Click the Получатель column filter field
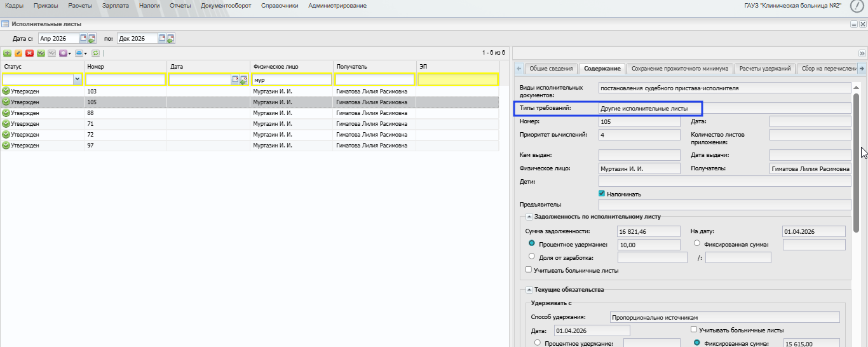This screenshot has height=347, width=868. coord(375,80)
